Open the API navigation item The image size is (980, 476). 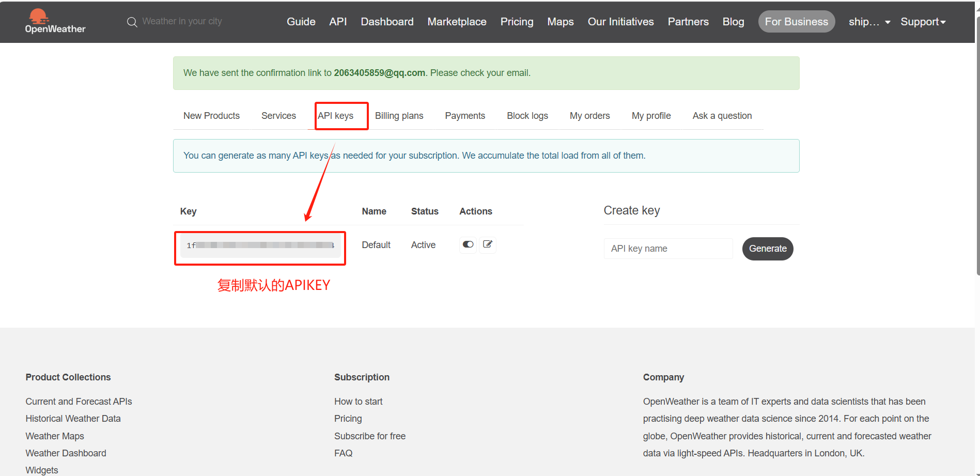[x=338, y=22]
